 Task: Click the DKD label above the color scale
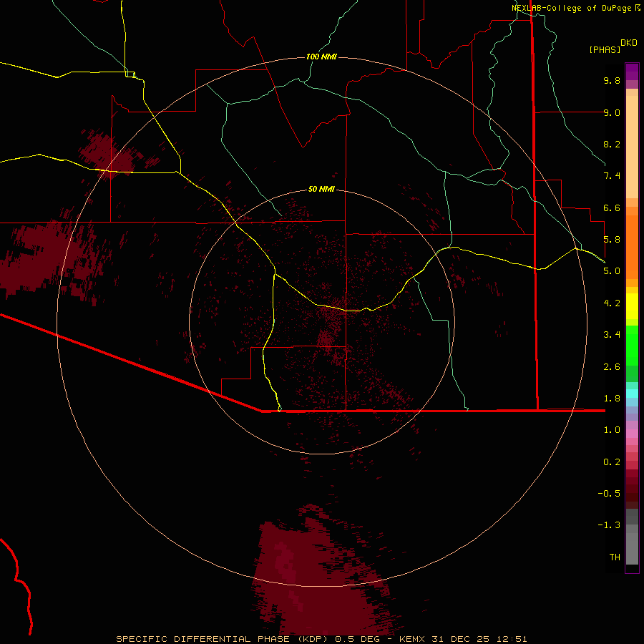pos(629,43)
